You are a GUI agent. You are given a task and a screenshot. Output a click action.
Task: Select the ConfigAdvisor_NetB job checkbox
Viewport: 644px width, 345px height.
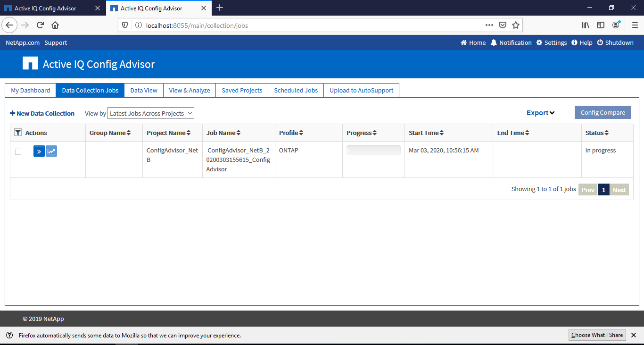[18, 151]
